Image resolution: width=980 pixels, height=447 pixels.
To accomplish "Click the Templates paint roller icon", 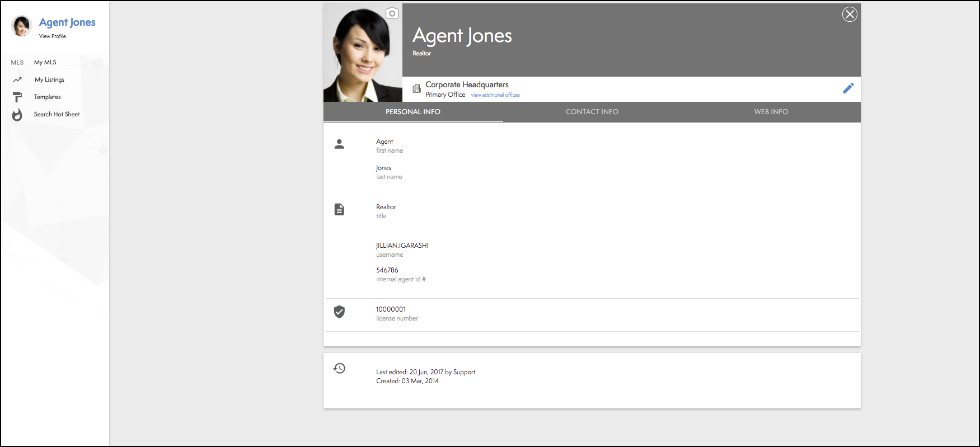I will pyautogui.click(x=17, y=97).
